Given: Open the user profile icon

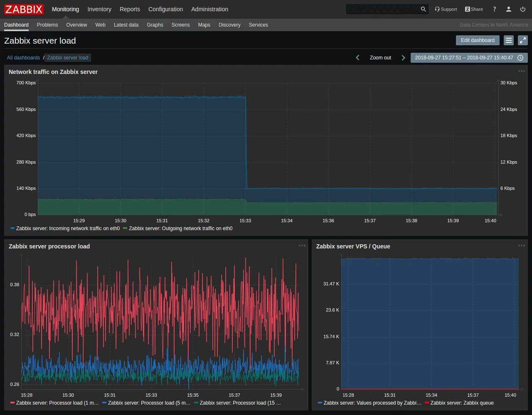Looking at the screenshot, I should point(508,9).
